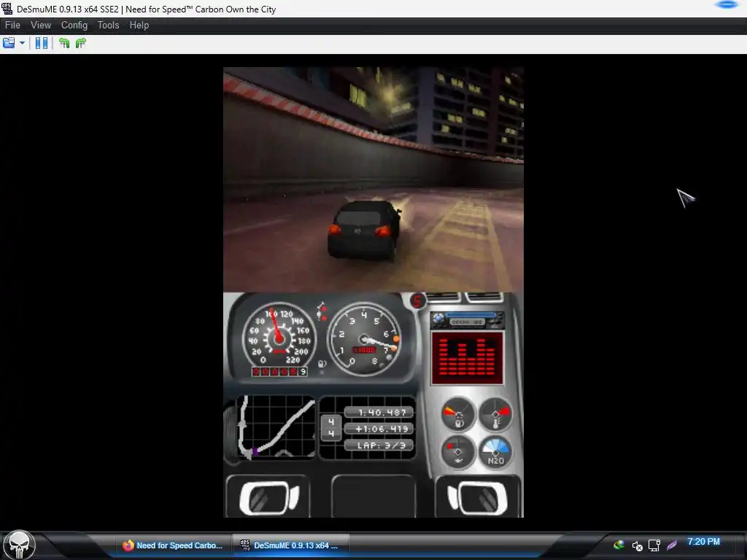Open the View menu
Viewport: 747px width, 560px height.
[x=41, y=26]
